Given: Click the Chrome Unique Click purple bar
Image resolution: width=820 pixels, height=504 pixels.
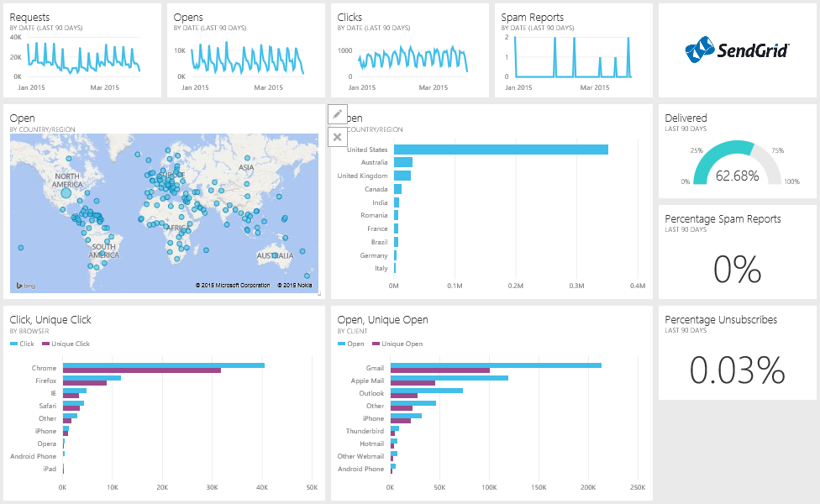Looking at the screenshot, I should tap(141, 370).
